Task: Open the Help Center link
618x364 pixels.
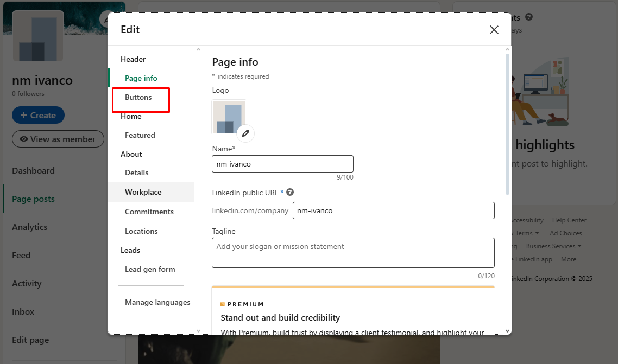Action: coord(569,220)
